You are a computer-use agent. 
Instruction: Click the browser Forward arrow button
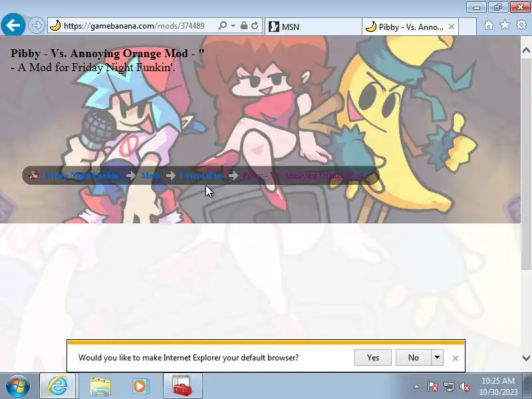(x=37, y=25)
